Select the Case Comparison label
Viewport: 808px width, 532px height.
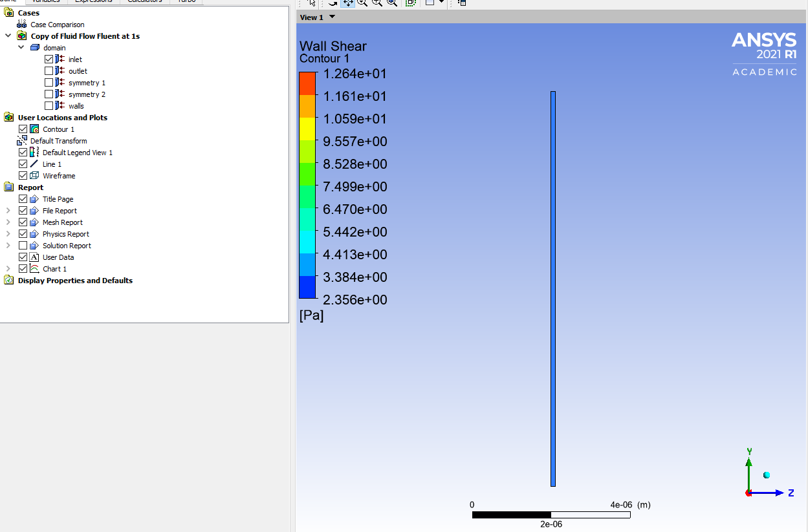coord(58,25)
